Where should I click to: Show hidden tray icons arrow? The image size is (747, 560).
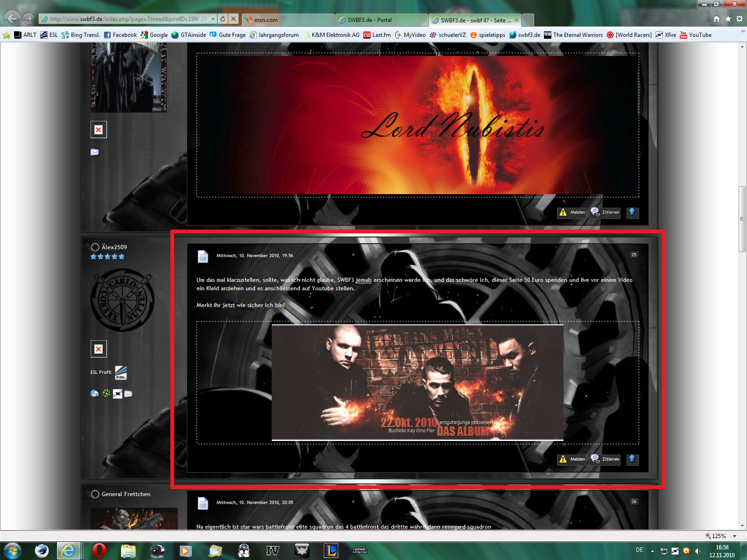pyautogui.click(x=652, y=551)
